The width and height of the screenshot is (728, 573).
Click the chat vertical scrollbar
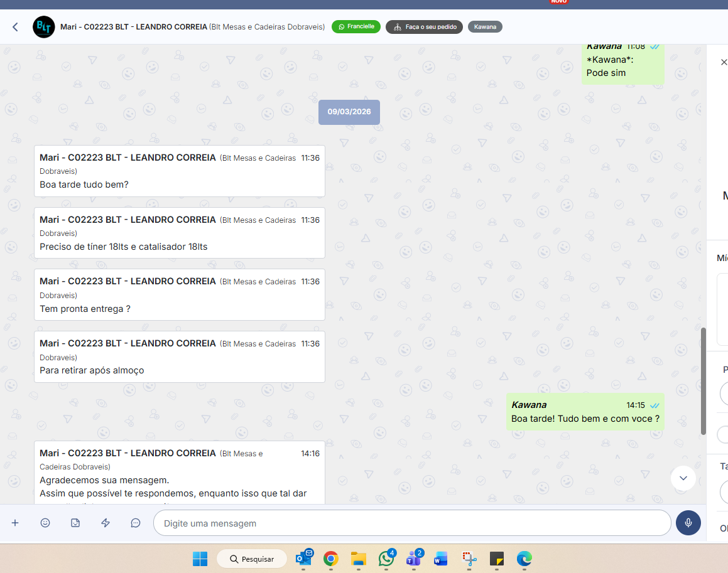pyautogui.click(x=703, y=380)
